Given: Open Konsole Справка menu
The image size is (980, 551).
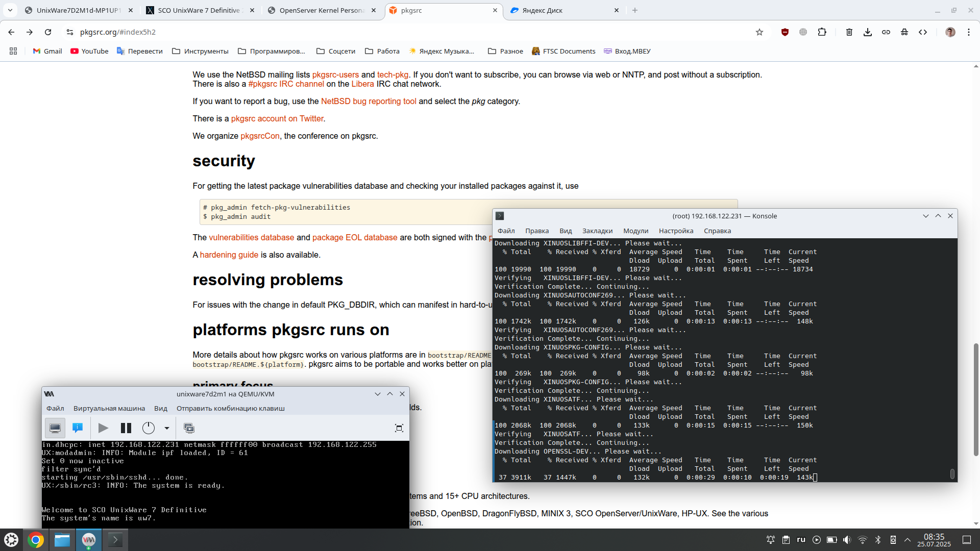Looking at the screenshot, I should (717, 231).
